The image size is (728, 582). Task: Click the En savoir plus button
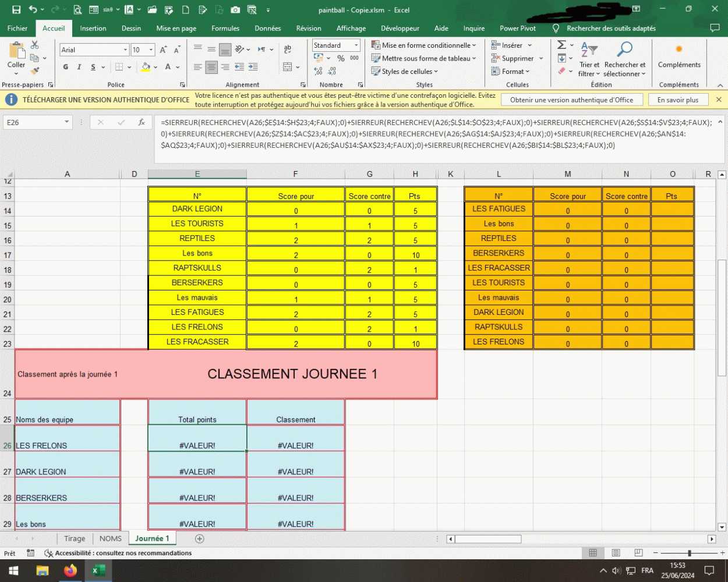(677, 100)
